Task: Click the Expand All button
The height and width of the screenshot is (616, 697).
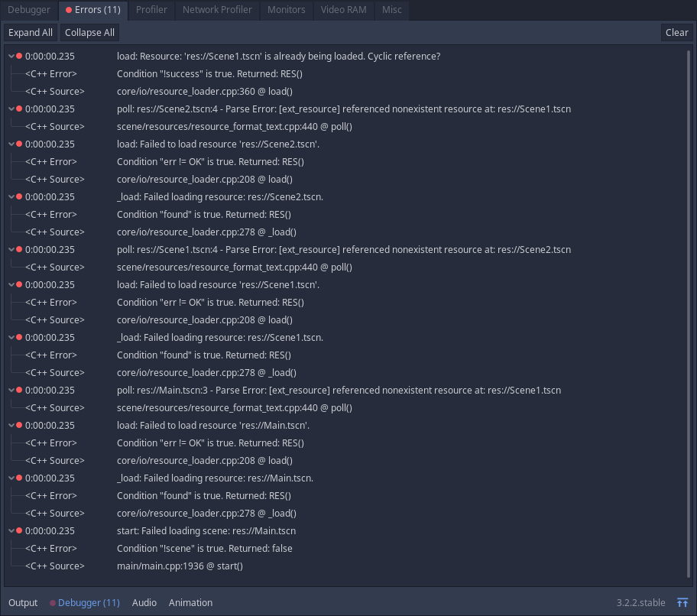Action: [x=31, y=32]
